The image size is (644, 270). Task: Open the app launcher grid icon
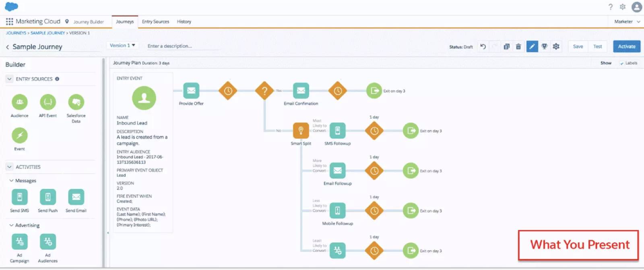click(x=9, y=21)
